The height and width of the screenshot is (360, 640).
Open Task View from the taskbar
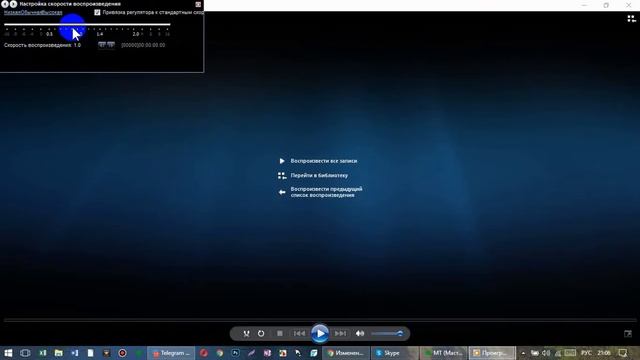coord(25,353)
